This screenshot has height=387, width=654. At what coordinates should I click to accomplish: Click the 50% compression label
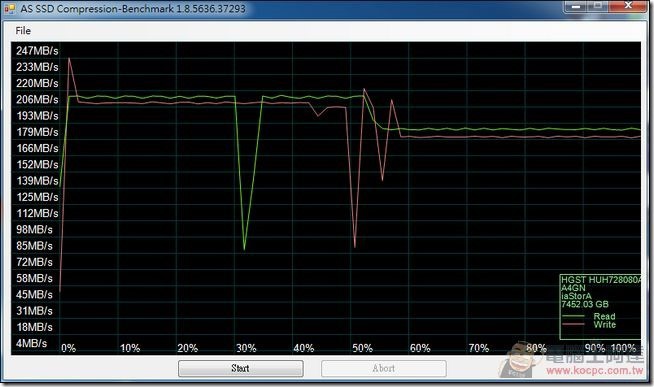pos(362,348)
